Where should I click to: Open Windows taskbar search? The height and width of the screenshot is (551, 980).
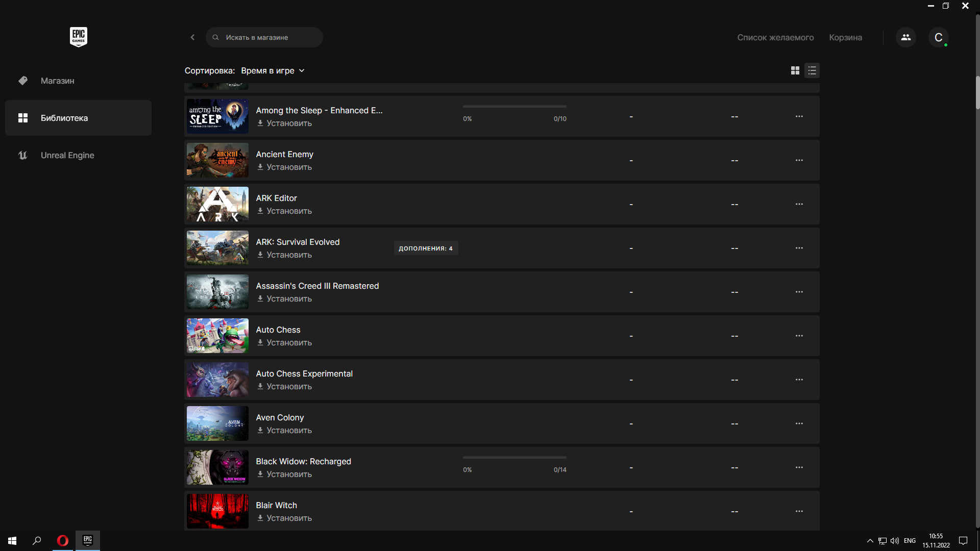[x=37, y=541]
